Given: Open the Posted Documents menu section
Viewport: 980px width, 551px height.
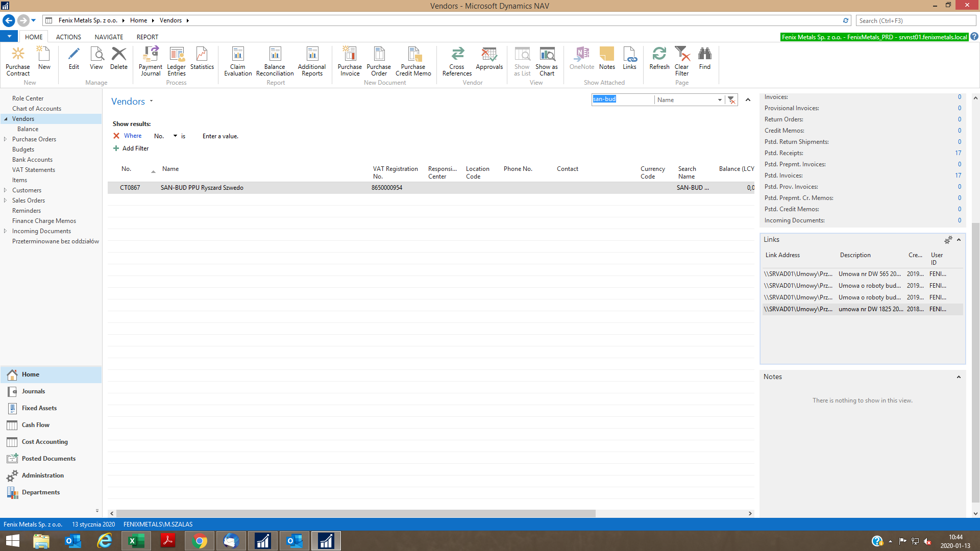Looking at the screenshot, I should point(51,459).
